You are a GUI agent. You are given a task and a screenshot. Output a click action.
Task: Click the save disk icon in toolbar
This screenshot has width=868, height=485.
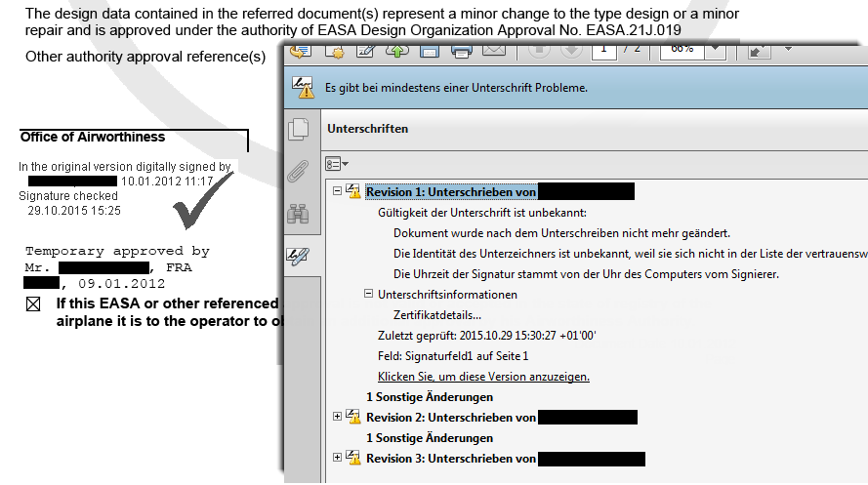tap(429, 51)
